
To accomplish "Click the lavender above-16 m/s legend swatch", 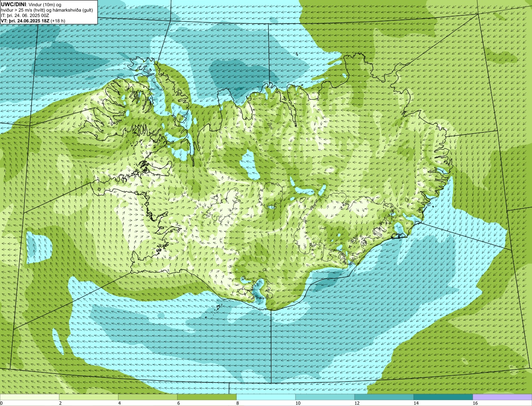I will [502, 397].
